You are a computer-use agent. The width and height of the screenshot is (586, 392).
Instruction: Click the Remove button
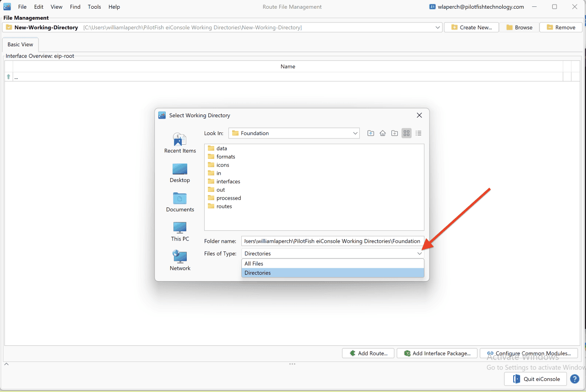(x=561, y=27)
